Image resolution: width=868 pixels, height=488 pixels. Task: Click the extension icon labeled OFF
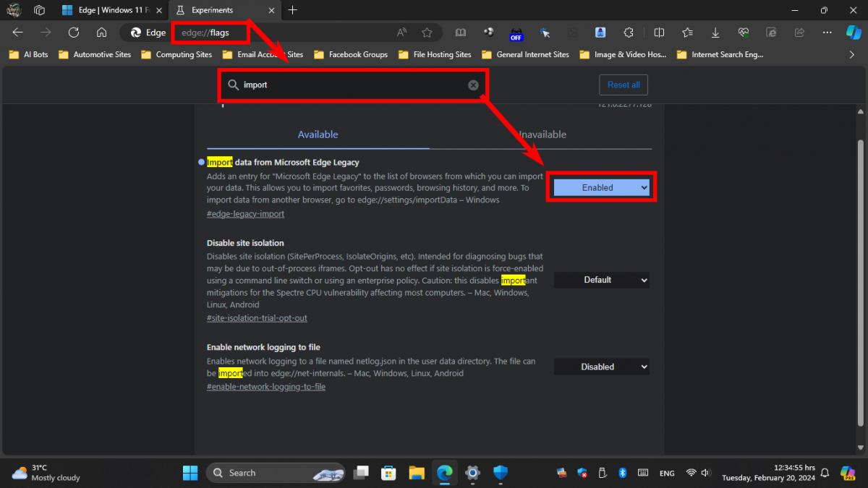(x=516, y=33)
